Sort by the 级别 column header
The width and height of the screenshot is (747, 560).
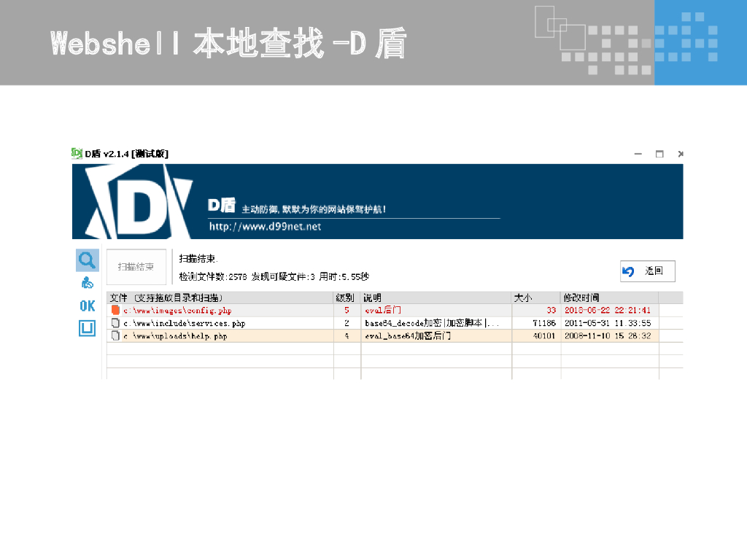pyautogui.click(x=347, y=297)
